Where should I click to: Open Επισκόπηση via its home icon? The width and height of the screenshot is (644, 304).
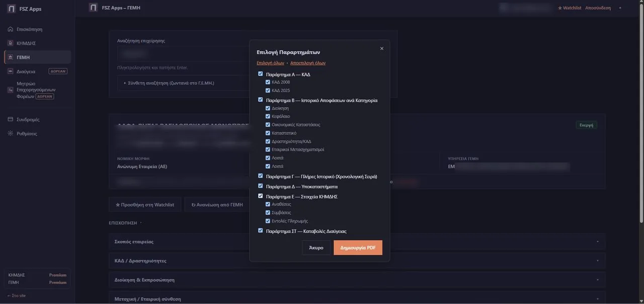click(x=11, y=29)
